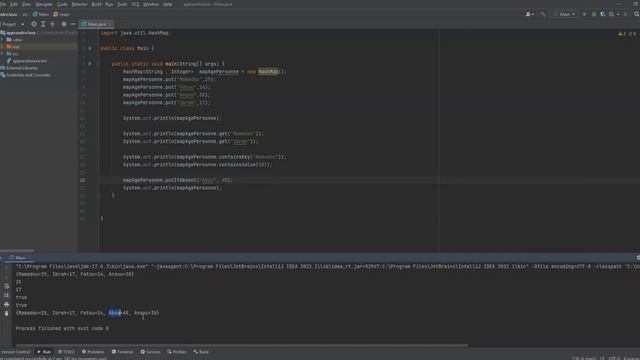Viewport: 640px width, 360px height.
Task: Open the File menu
Action: [x=3, y=4]
